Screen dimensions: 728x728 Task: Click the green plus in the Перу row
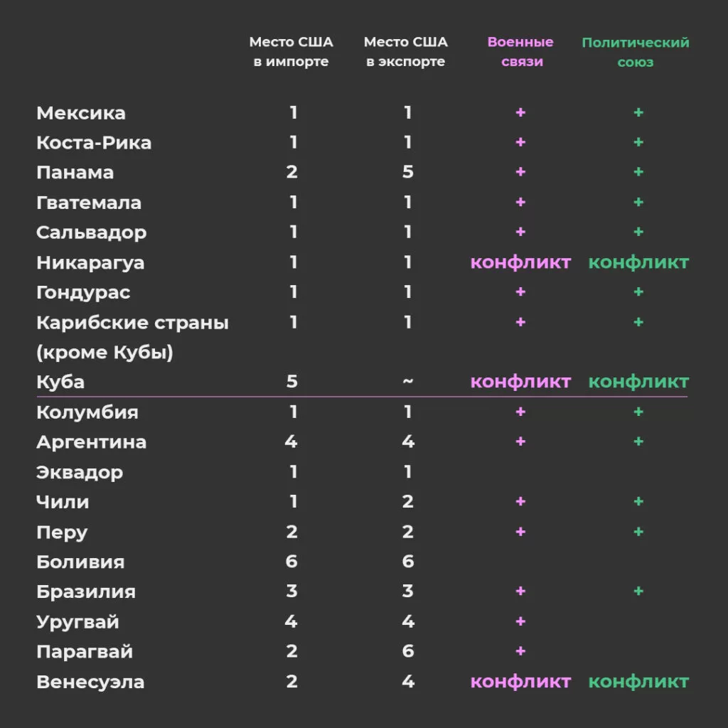[638, 532]
